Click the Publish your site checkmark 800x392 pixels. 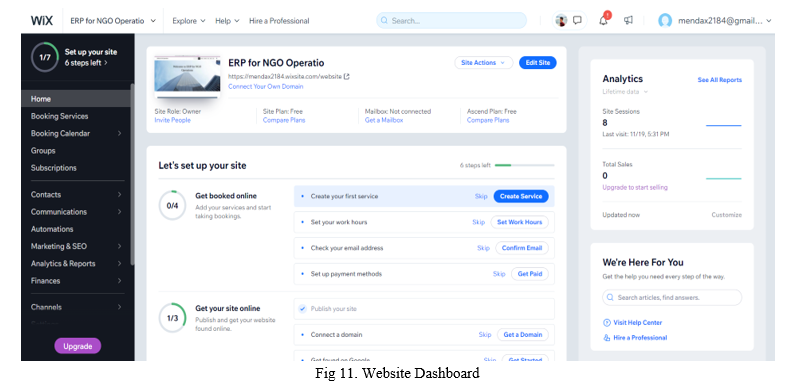(303, 309)
